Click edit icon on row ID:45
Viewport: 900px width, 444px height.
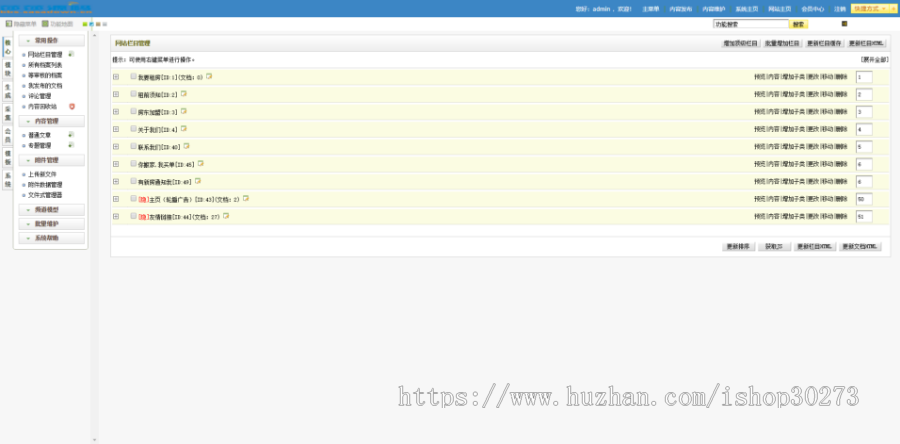coord(200,163)
